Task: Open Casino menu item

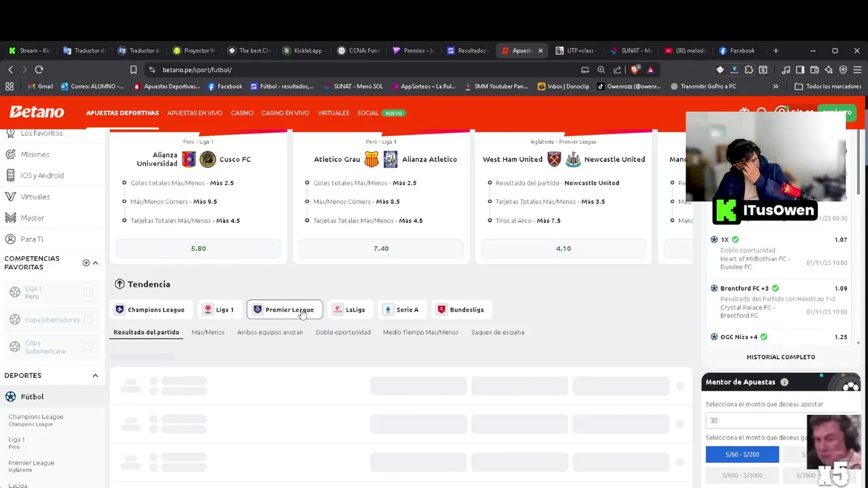Action: click(x=241, y=113)
